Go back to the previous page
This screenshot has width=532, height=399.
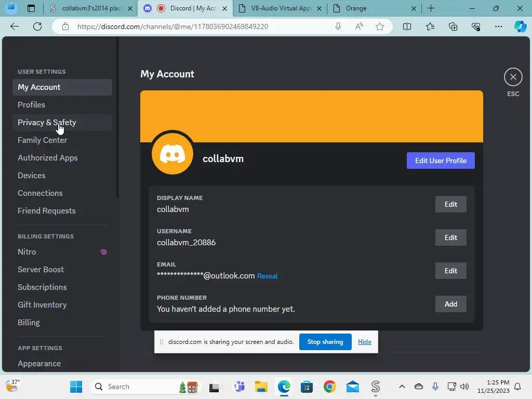tap(15, 26)
